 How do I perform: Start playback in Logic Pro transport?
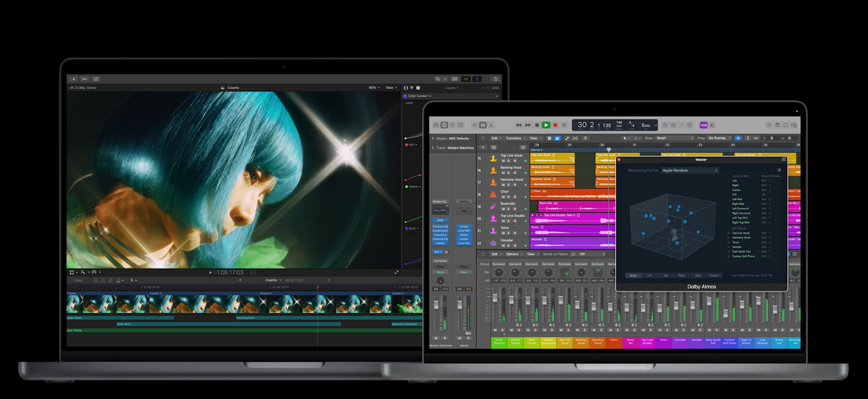(x=546, y=125)
